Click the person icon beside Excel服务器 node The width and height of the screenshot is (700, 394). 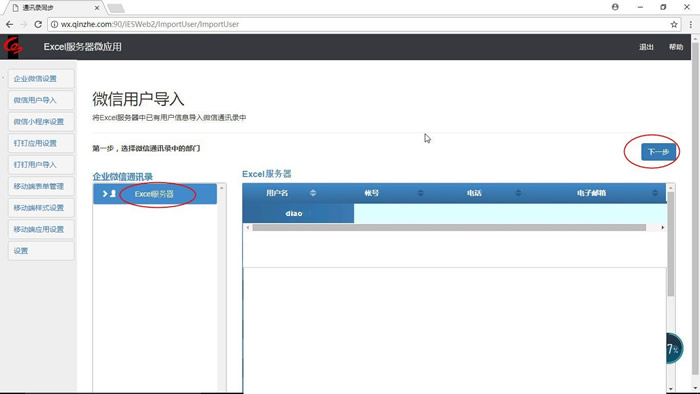tap(113, 194)
